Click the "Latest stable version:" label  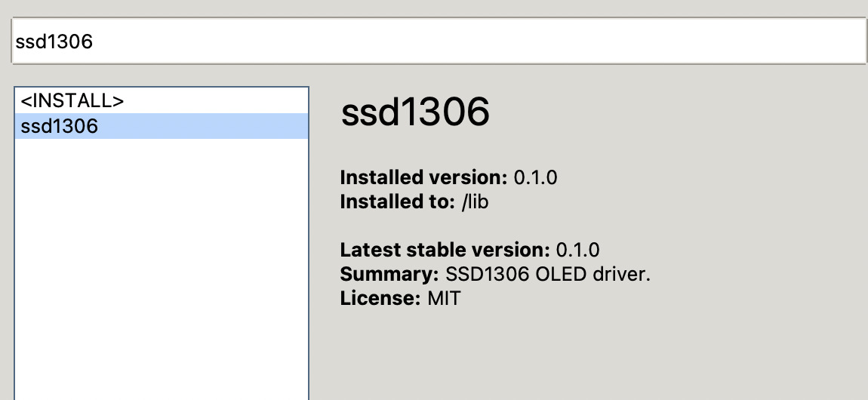tap(445, 250)
